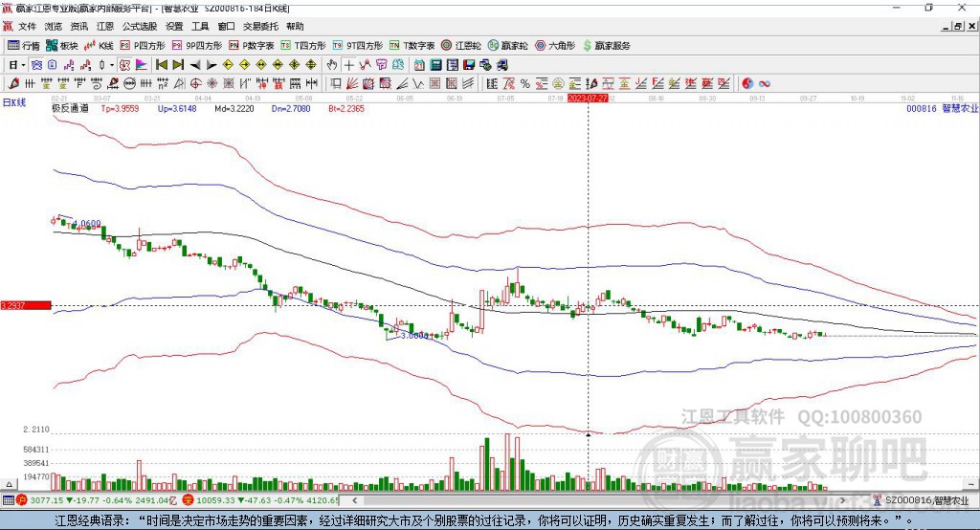
Task: Toggle the crosshair cursor tool
Action: click(348, 65)
